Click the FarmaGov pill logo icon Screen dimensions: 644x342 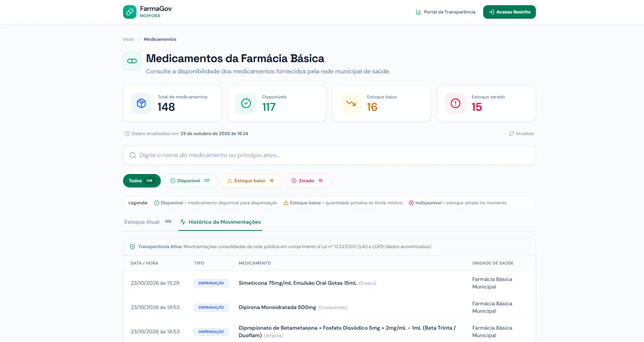pos(130,12)
